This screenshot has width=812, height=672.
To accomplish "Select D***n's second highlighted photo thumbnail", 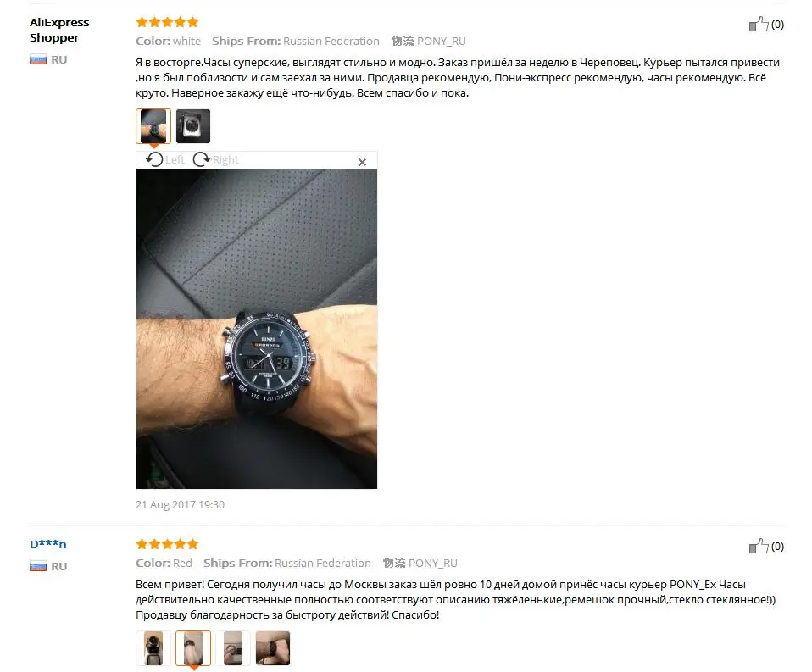I will (x=193, y=647).
